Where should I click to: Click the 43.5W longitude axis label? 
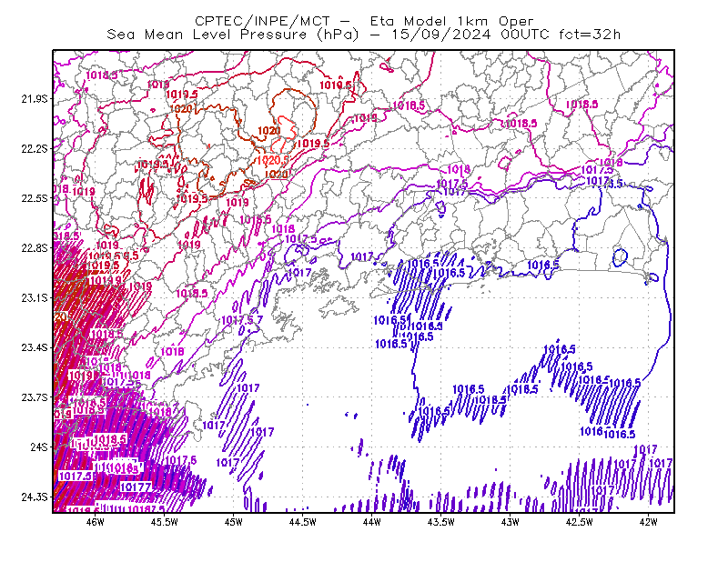[440, 522]
